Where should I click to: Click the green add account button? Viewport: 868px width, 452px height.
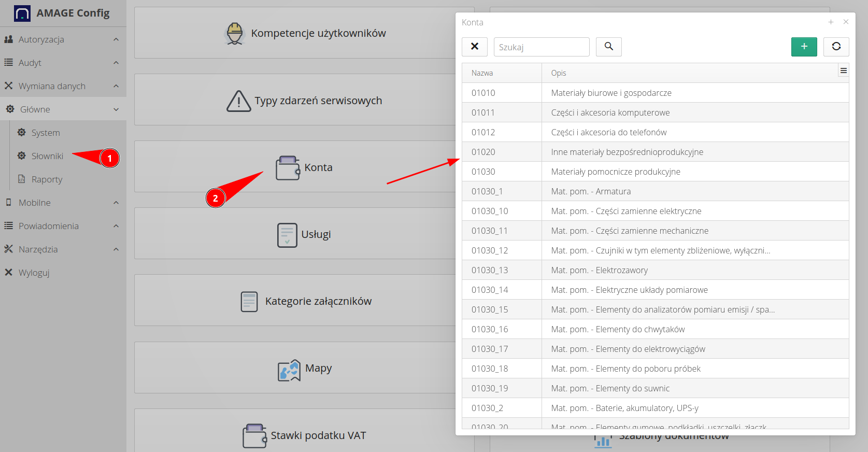tap(804, 47)
